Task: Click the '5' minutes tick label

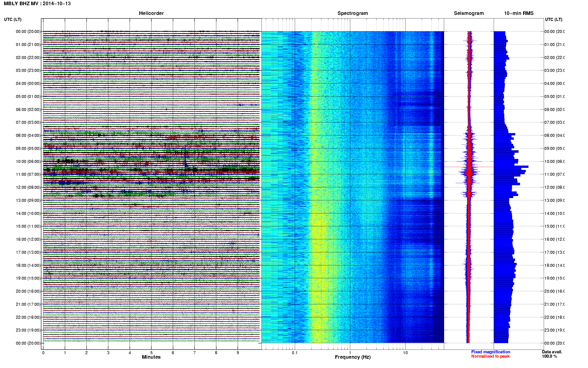Action: pos(151,353)
